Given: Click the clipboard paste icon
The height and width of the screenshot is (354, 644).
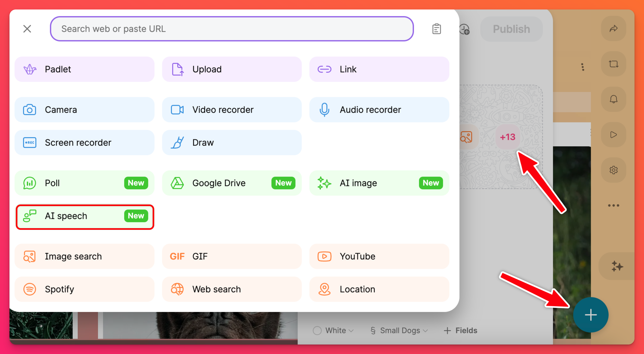Looking at the screenshot, I should click(437, 29).
